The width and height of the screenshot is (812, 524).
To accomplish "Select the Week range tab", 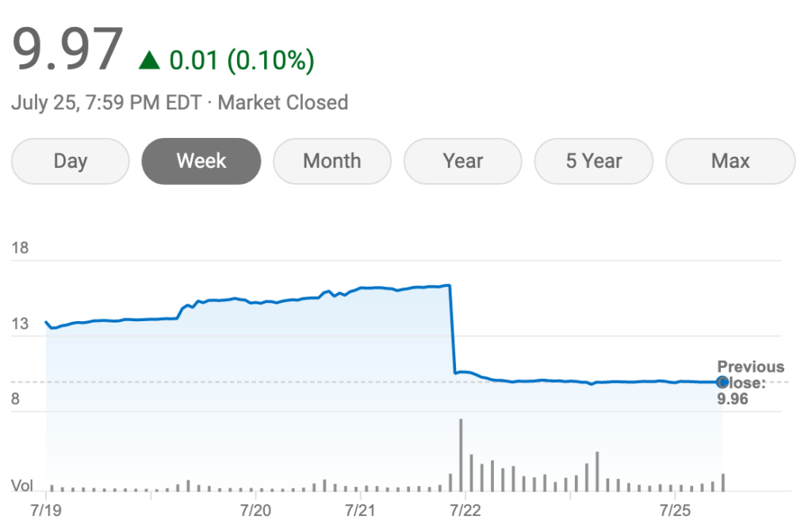I will 201,161.
